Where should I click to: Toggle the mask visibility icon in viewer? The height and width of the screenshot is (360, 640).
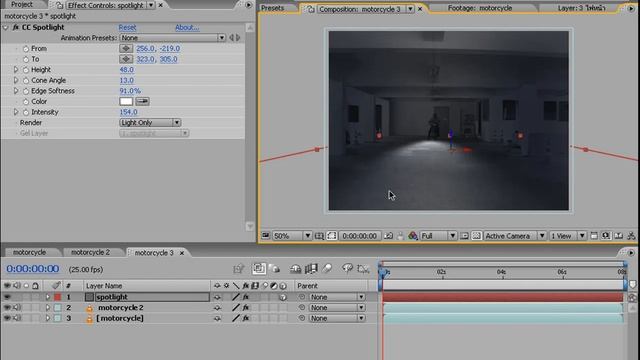pos(331,236)
